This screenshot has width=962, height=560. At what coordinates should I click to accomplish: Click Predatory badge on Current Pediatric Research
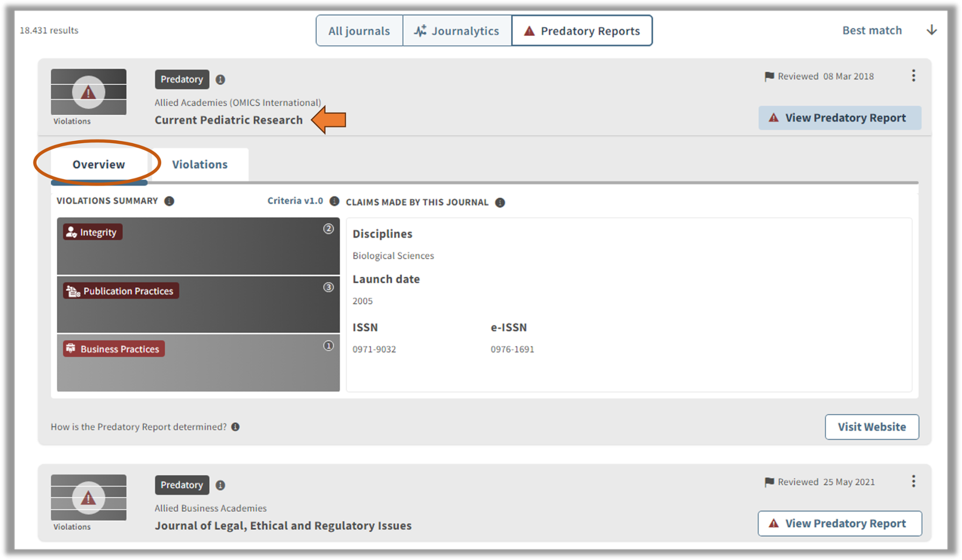click(x=182, y=79)
